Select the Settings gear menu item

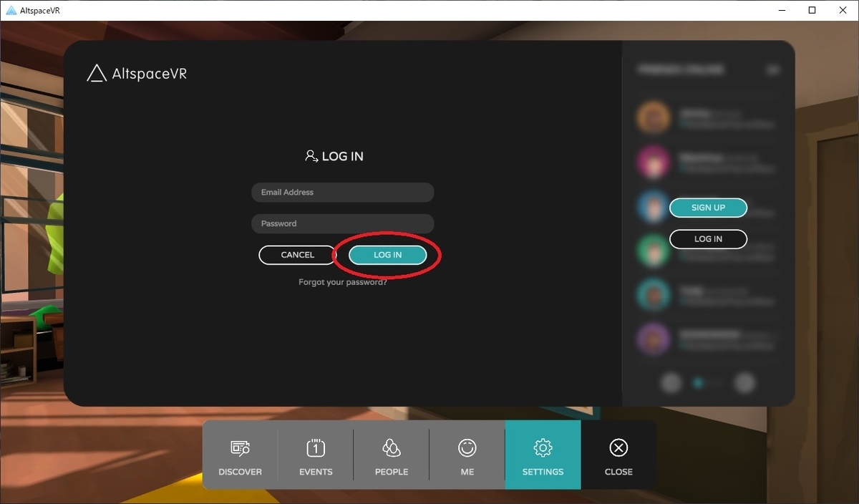(543, 455)
